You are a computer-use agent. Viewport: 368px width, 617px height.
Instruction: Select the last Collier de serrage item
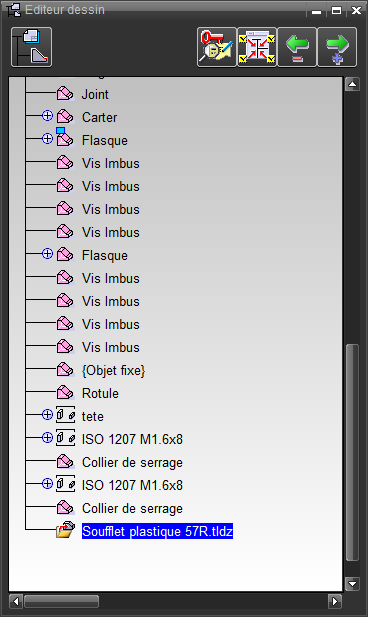(x=132, y=508)
